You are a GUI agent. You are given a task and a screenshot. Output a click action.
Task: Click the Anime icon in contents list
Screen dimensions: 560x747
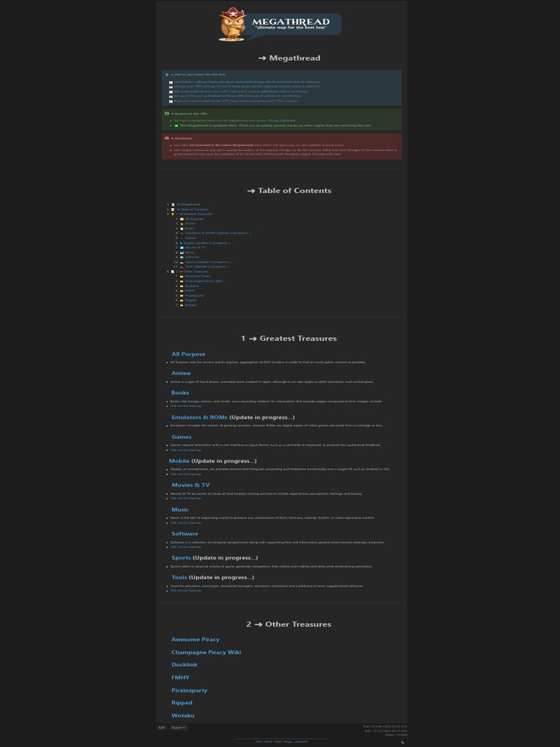[182, 224]
